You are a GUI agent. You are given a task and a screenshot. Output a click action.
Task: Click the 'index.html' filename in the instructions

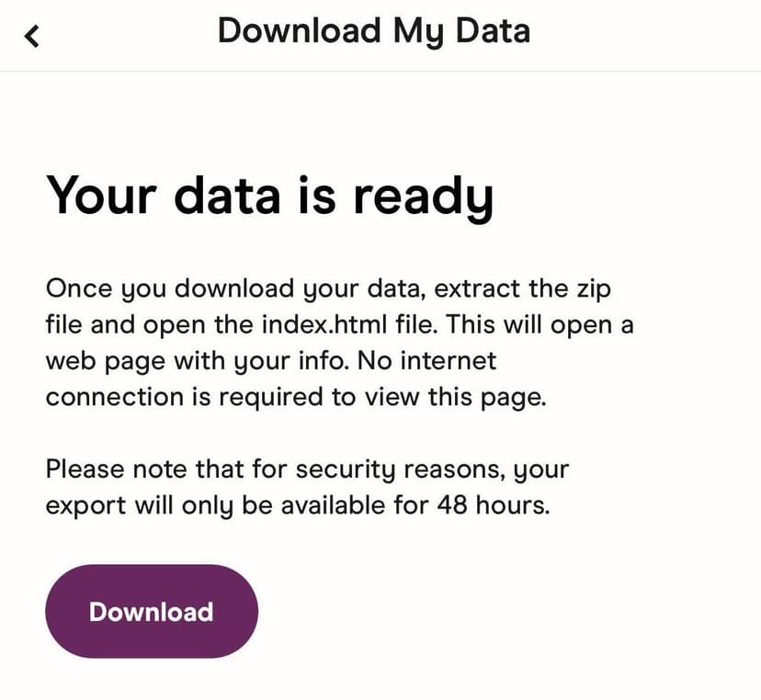(x=324, y=324)
